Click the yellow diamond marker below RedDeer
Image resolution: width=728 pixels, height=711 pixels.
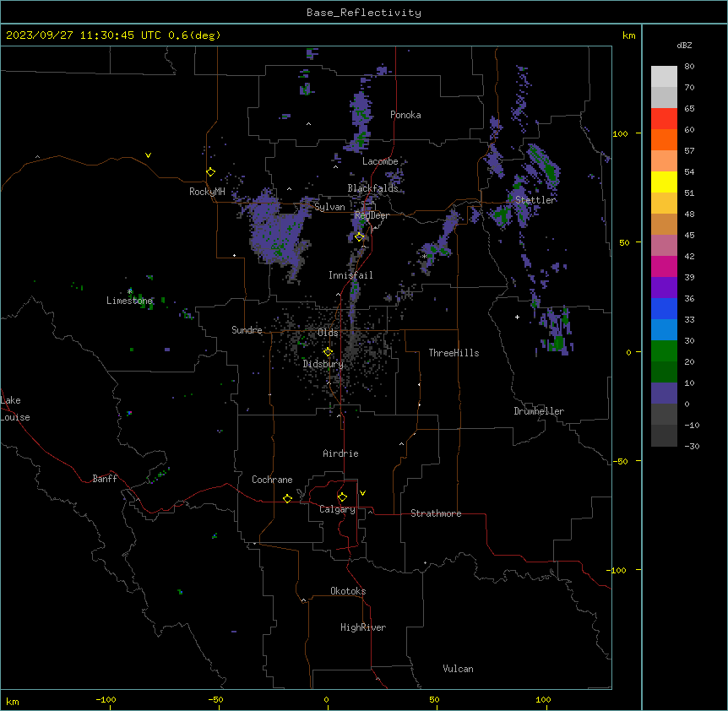(359, 237)
